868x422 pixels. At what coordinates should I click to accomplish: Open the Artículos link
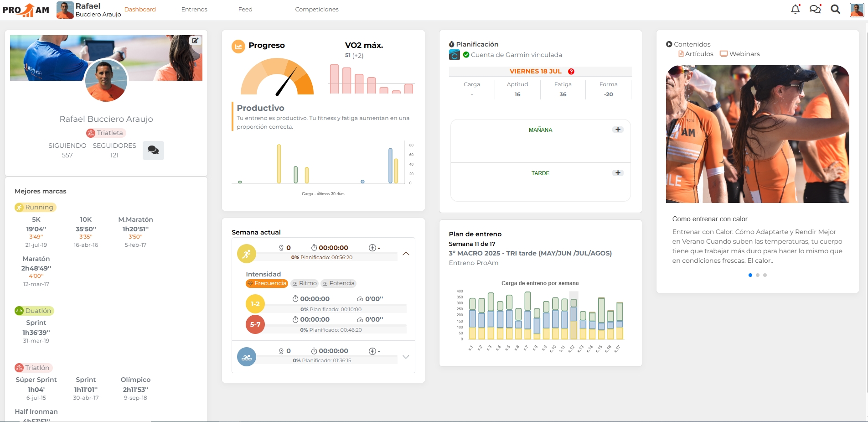(x=696, y=54)
